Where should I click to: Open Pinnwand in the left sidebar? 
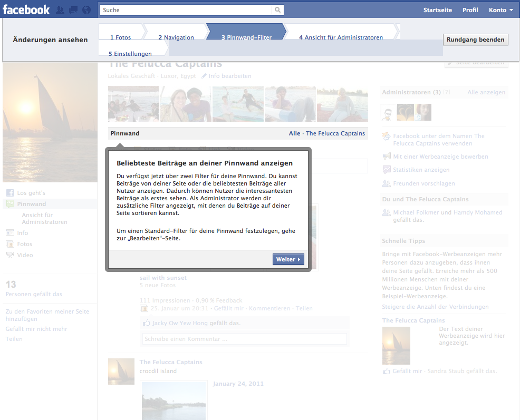pyautogui.click(x=32, y=204)
